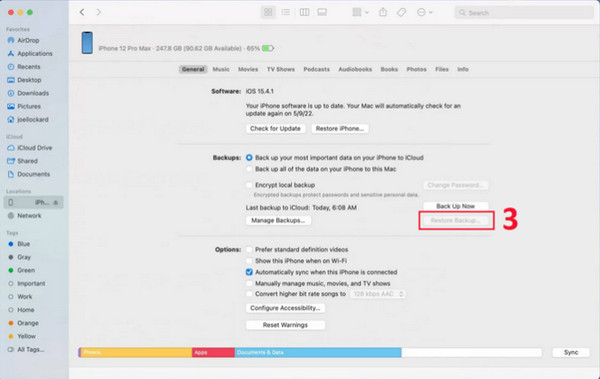Switch to column view
This screenshot has height=379, width=600.
coord(305,12)
